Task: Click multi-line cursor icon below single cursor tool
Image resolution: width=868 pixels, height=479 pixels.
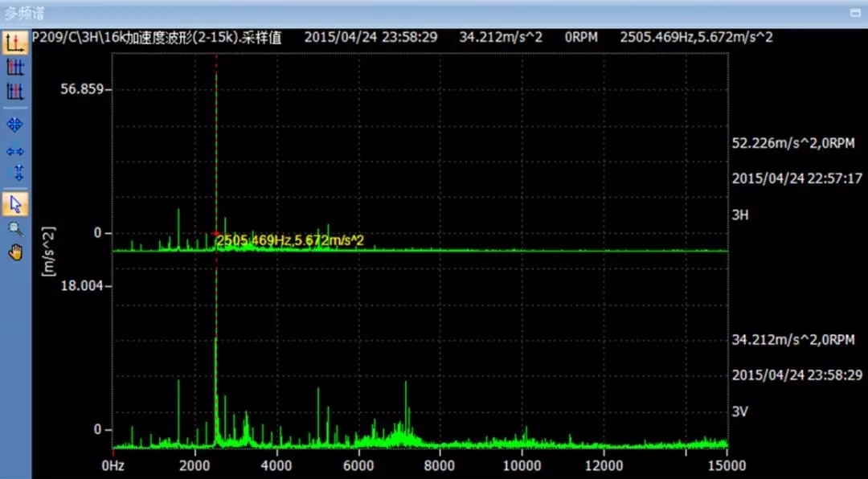Action: click(x=15, y=68)
